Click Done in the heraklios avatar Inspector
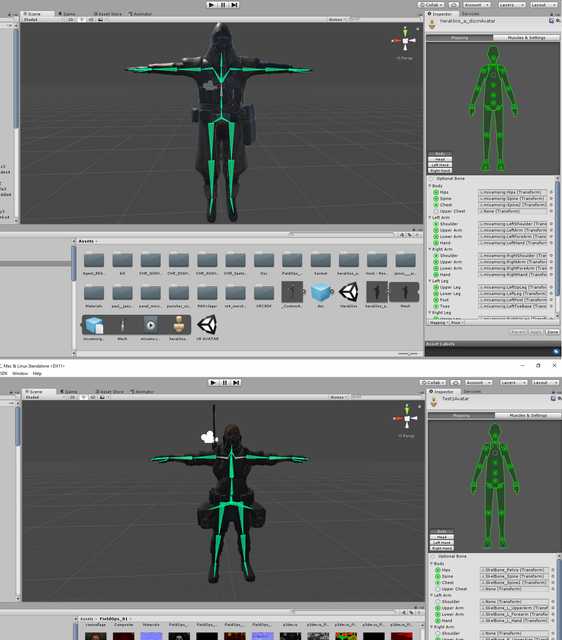The image size is (562, 640). 552,332
